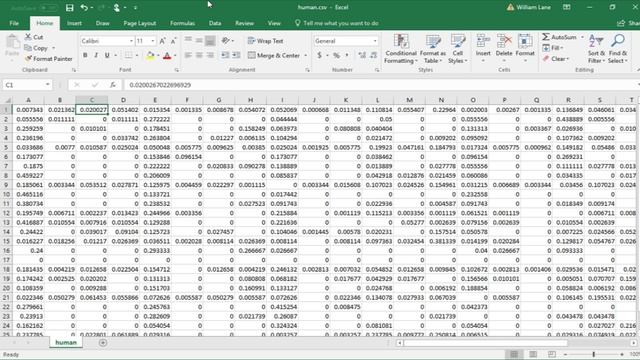The width and height of the screenshot is (640, 360).
Task: Click the Increase Decimal icon
Action: [x=362, y=55]
